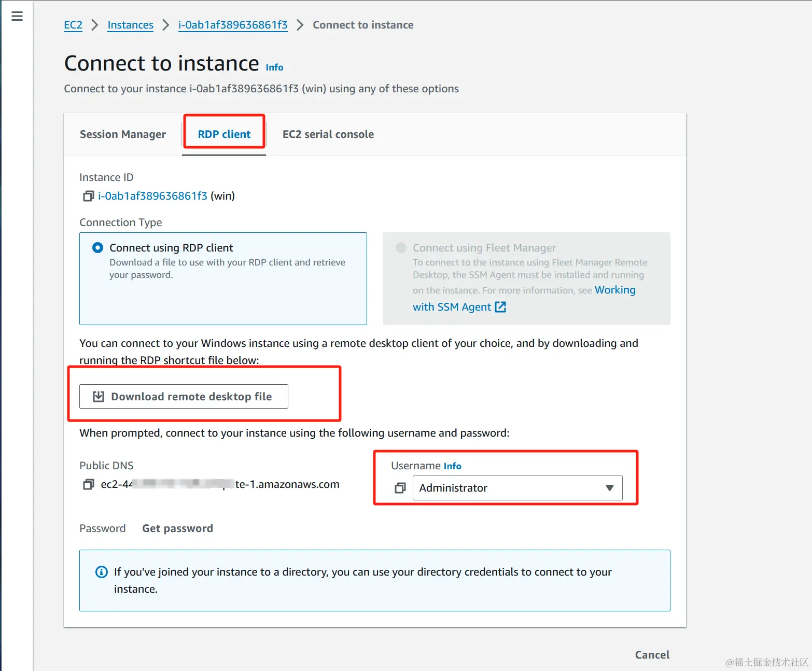Open Info link beside Connect to instance heading
This screenshot has width=812, height=671.
pyautogui.click(x=274, y=67)
